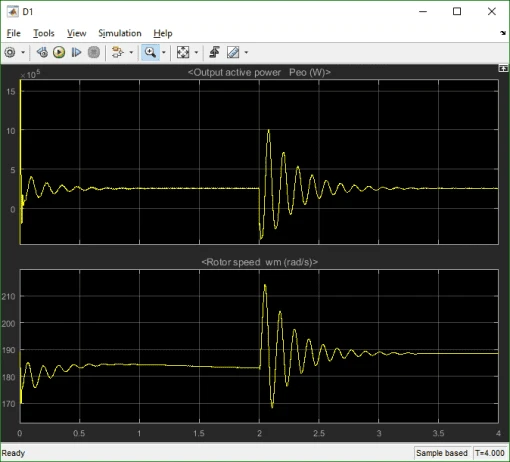Expand the gear icon dropdown arrow
The width and height of the screenshot is (510, 462).
pyautogui.click(x=23, y=52)
